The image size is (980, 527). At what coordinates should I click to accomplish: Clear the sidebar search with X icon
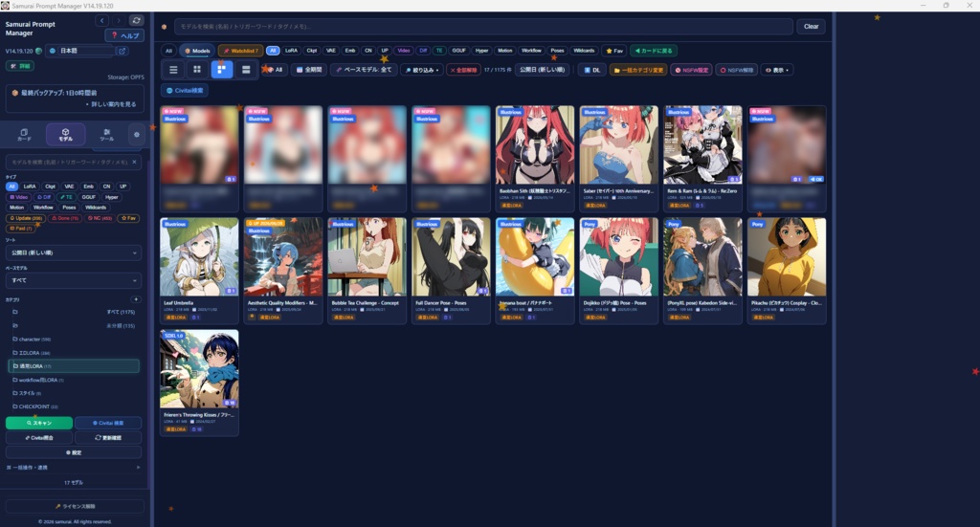[x=134, y=162]
